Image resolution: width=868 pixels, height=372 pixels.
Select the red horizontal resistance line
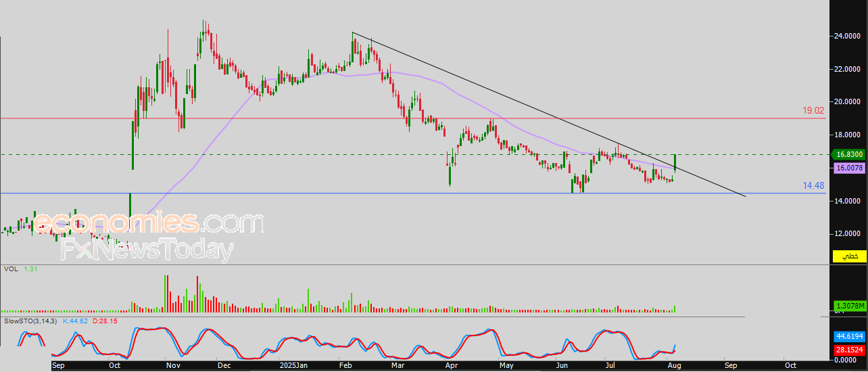pos(412,118)
